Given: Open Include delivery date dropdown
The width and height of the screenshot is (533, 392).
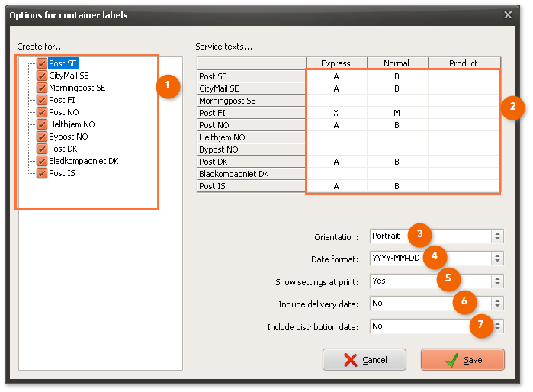Looking at the screenshot, I should pyautogui.click(x=437, y=304).
